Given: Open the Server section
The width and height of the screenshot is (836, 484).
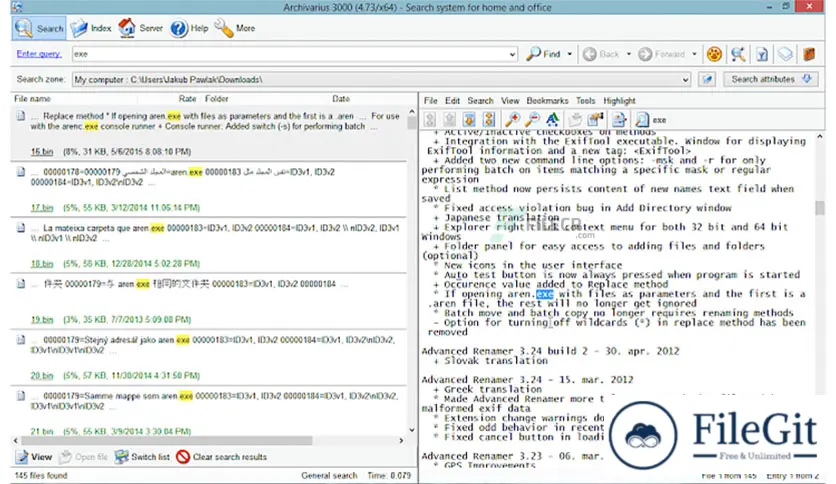Looking at the screenshot, I should pyautogui.click(x=140, y=28).
